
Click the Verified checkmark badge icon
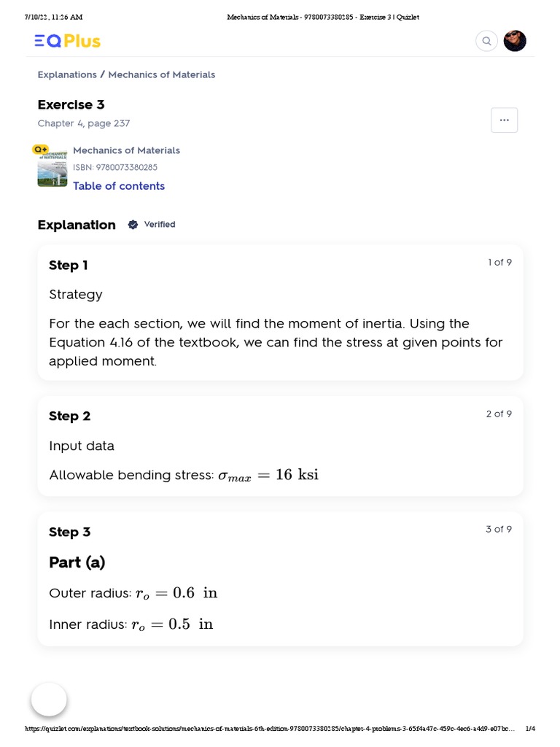click(x=133, y=225)
